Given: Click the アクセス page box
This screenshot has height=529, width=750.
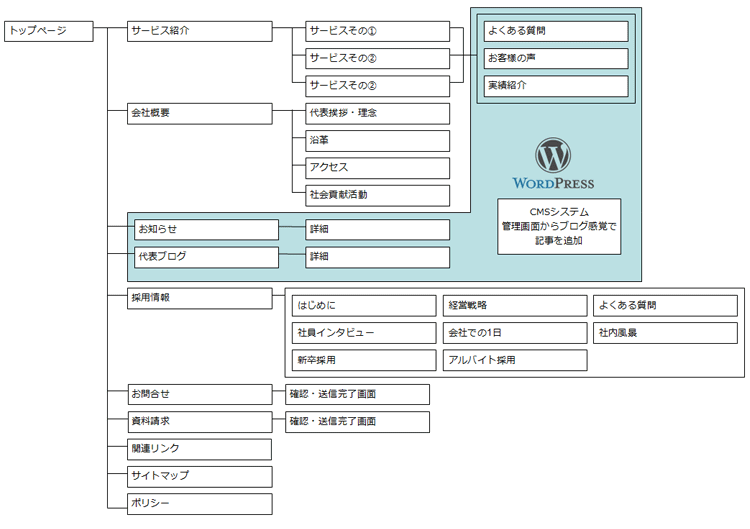Looking at the screenshot, I should 377,167.
